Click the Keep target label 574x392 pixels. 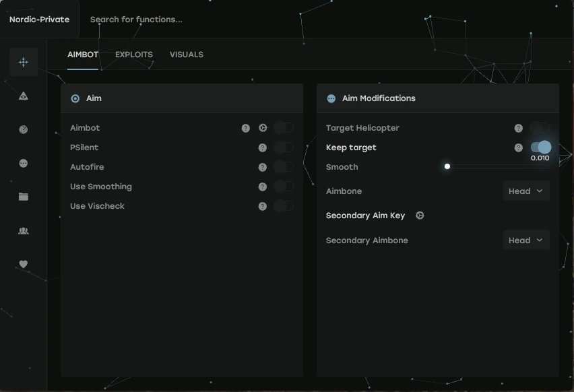351,148
